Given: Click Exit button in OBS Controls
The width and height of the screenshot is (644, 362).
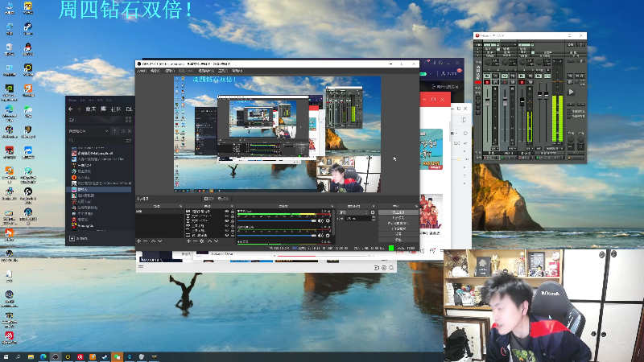Looking at the screenshot, I should (x=398, y=239).
